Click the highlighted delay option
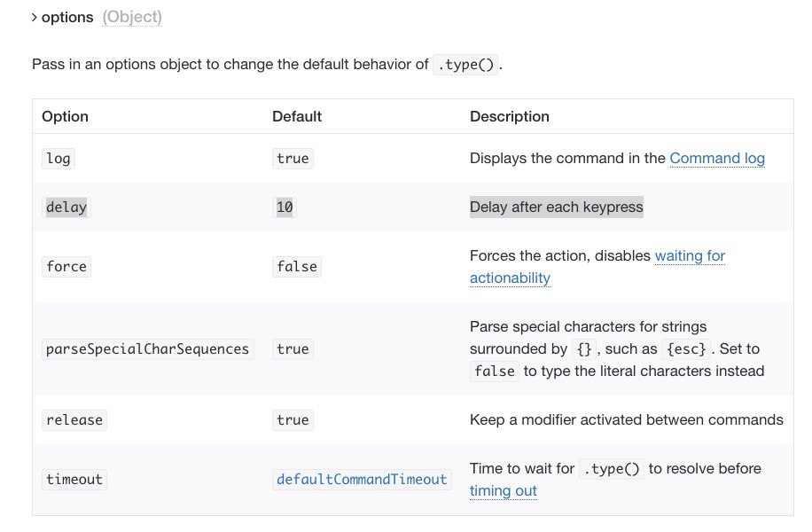The width and height of the screenshot is (812, 532). pos(66,207)
